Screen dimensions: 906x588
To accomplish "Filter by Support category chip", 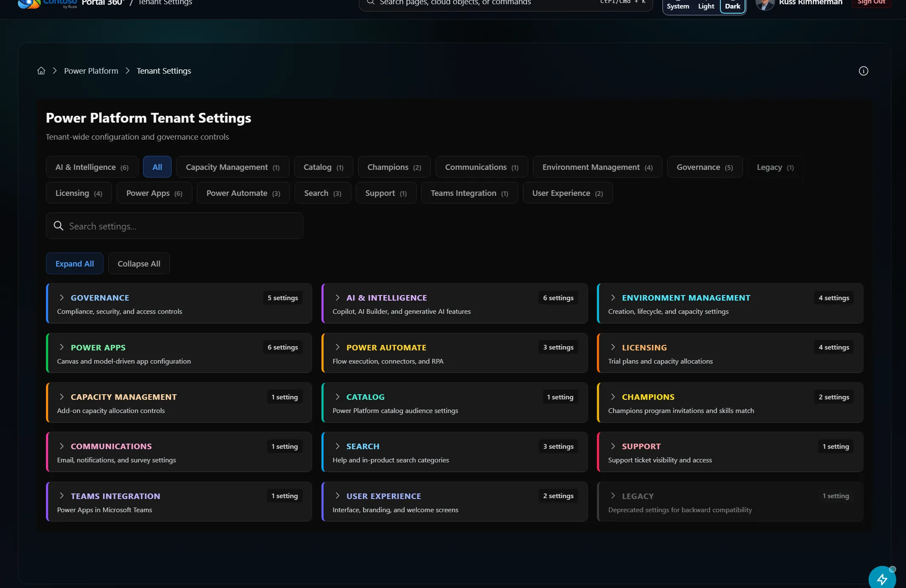I will click(x=386, y=193).
